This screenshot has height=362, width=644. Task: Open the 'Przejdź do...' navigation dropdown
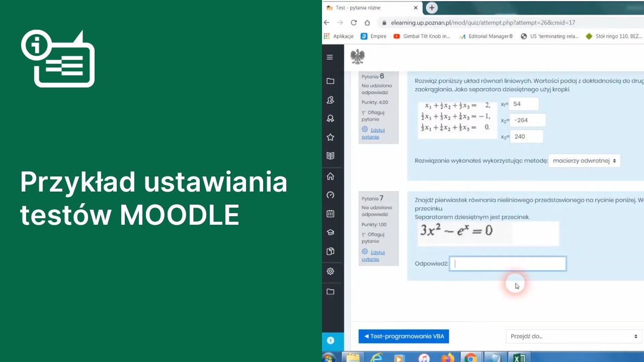(574, 336)
